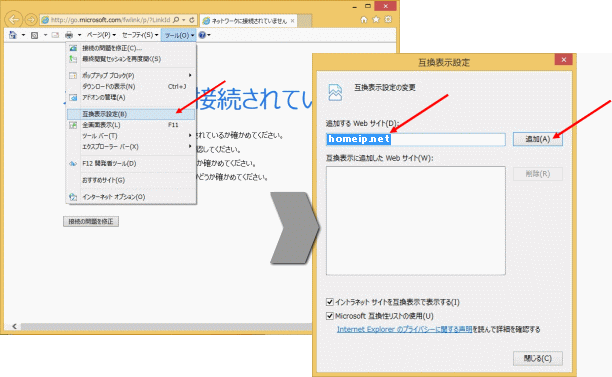The height and width of the screenshot is (377, 612).
Task: Click the 接続の問題を修正 button on page
Action: click(91, 221)
